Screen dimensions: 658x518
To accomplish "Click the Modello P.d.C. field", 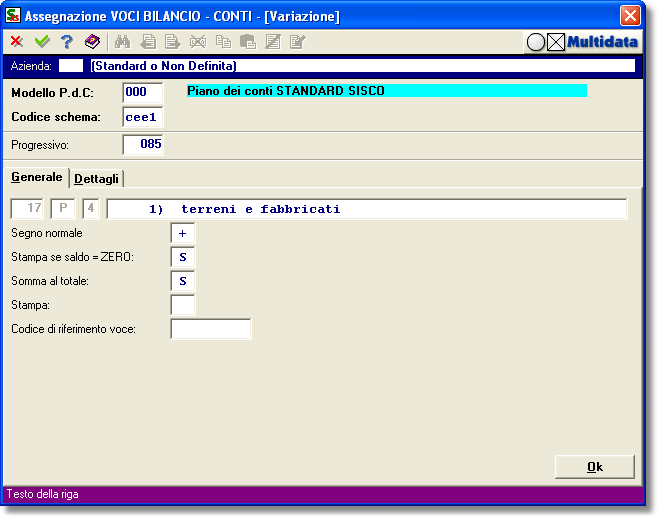I will point(142,92).
